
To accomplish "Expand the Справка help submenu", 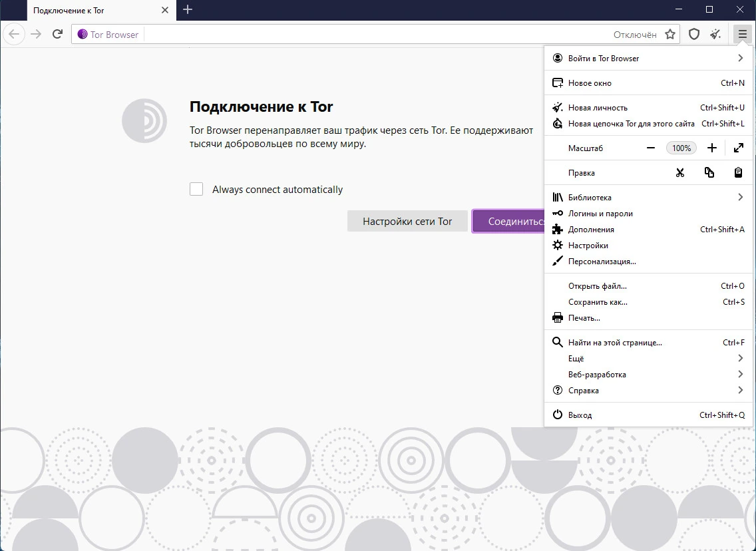I will 648,390.
